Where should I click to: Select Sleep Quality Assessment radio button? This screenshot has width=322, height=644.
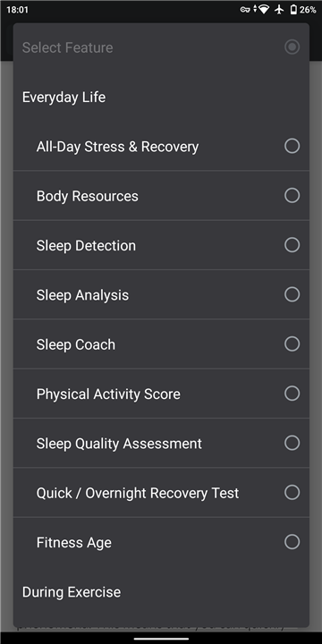292,443
